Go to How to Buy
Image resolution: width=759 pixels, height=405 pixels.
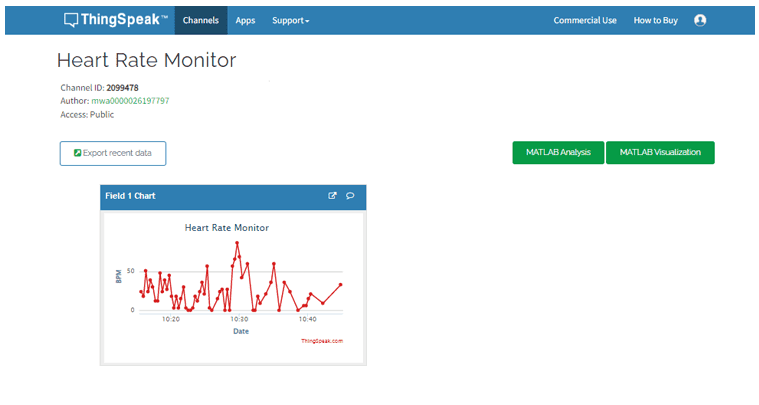656,20
